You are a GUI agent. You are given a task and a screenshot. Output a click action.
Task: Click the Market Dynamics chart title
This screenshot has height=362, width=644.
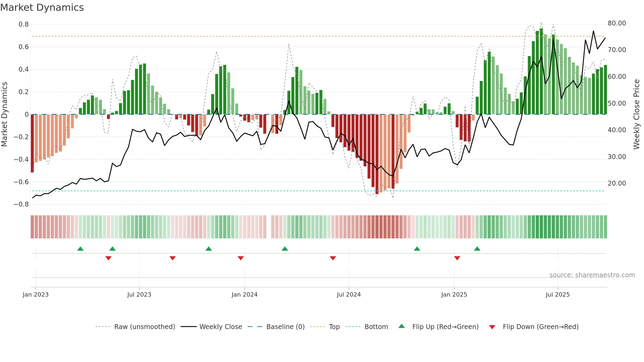pyautogui.click(x=42, y=8)
